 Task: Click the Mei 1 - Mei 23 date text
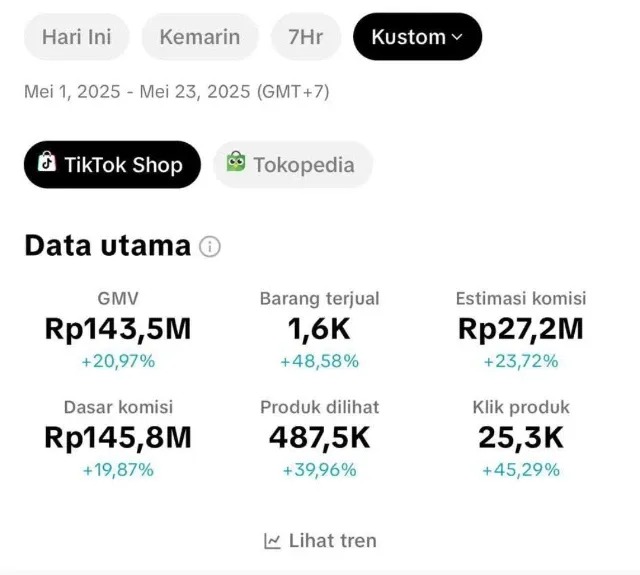(176, 92)
